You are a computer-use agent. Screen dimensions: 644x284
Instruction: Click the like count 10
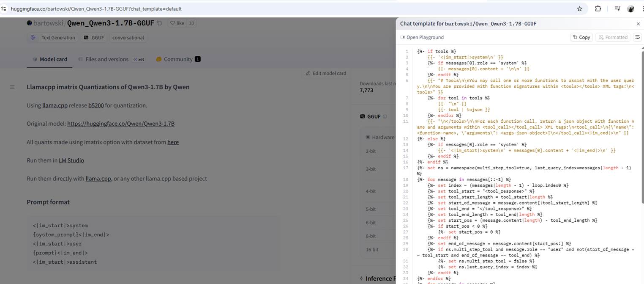pyautogui.click(x=191, y=23)
